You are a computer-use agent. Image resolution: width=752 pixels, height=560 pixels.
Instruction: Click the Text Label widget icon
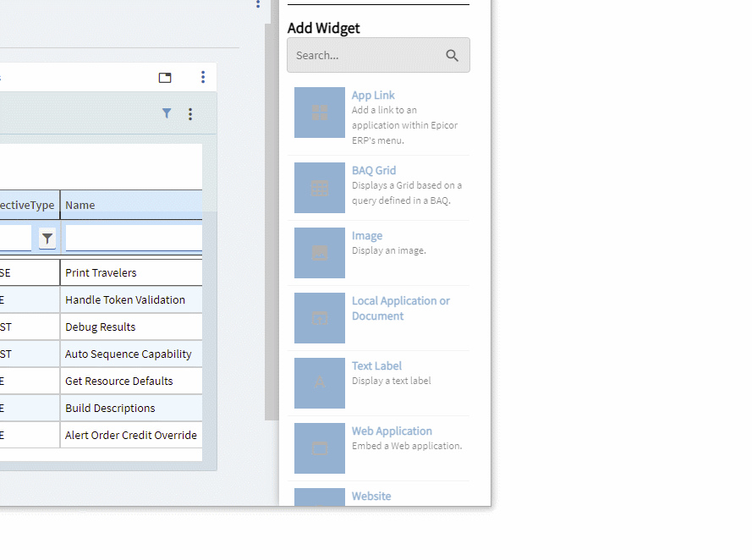320,383
